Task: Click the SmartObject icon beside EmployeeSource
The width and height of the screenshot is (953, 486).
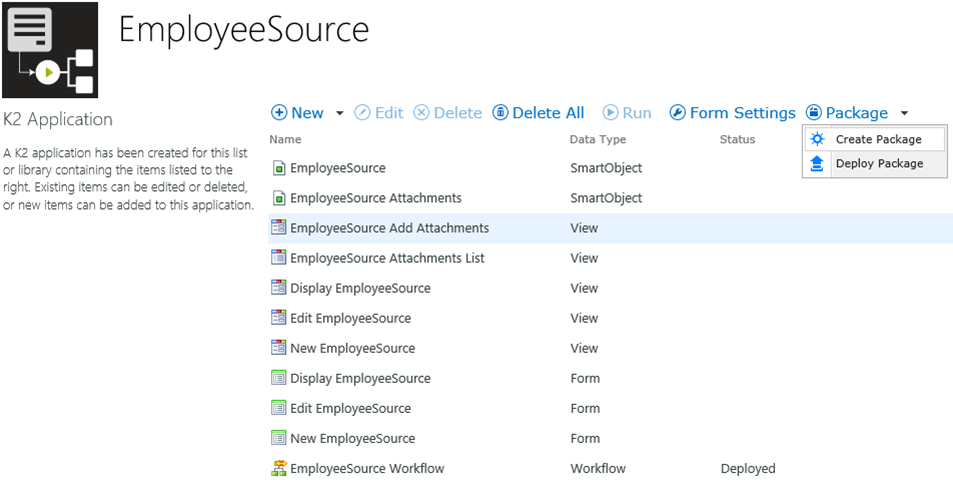Action: coord(279,168)
